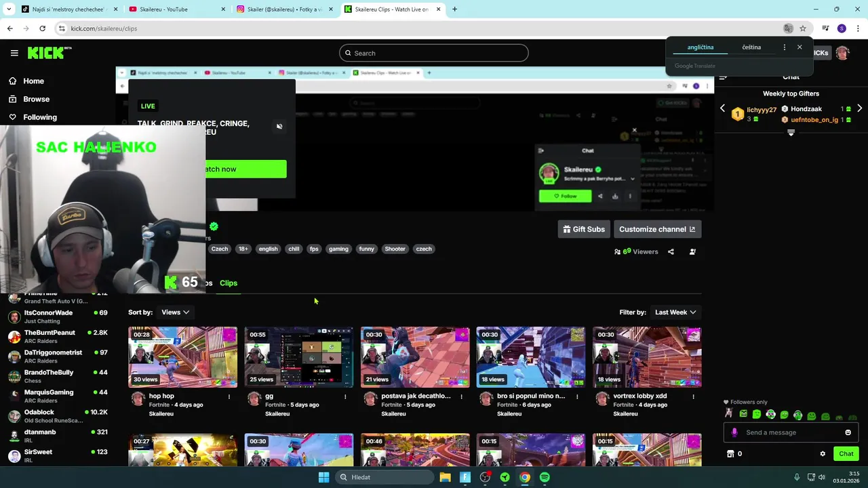Open SirSweet channel in sidebar

(x=58, y=455)
